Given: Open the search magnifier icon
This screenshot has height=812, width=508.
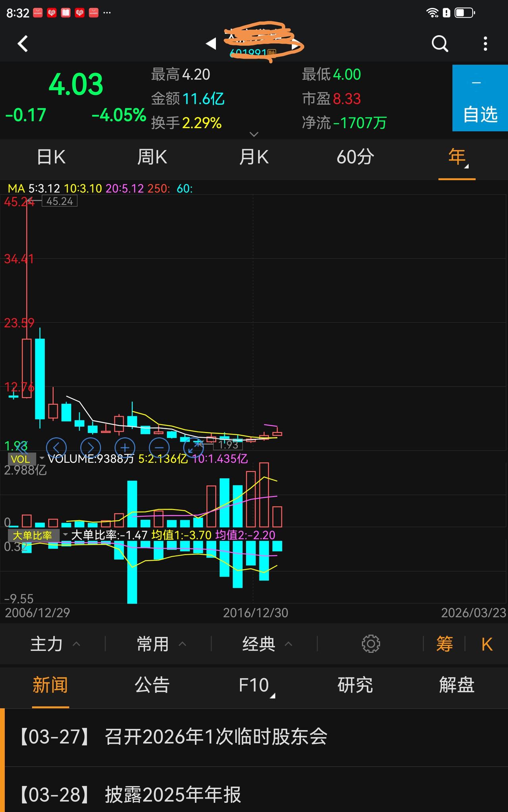Looking at the screenshot, I should [x=440, y=44].
